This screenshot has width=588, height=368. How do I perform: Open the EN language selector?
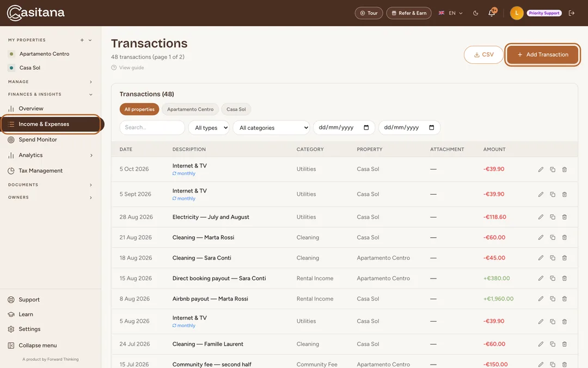(x=450, y=13)
